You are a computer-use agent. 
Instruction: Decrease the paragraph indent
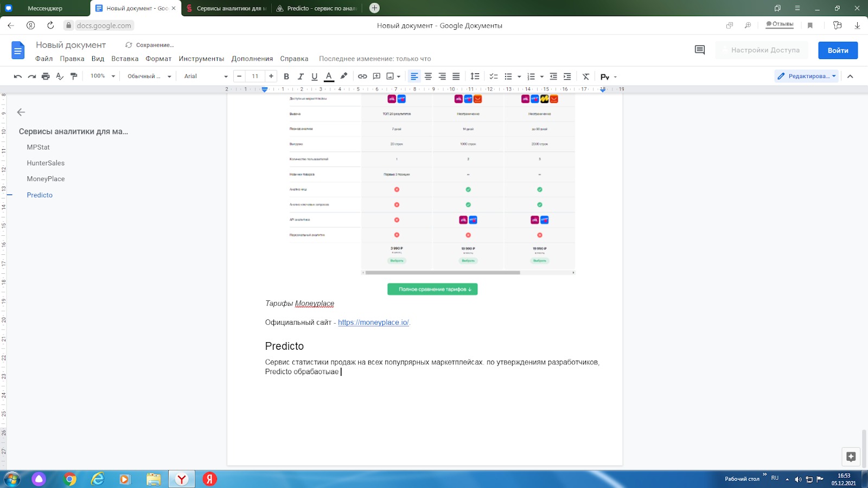(x=553, y=76)
